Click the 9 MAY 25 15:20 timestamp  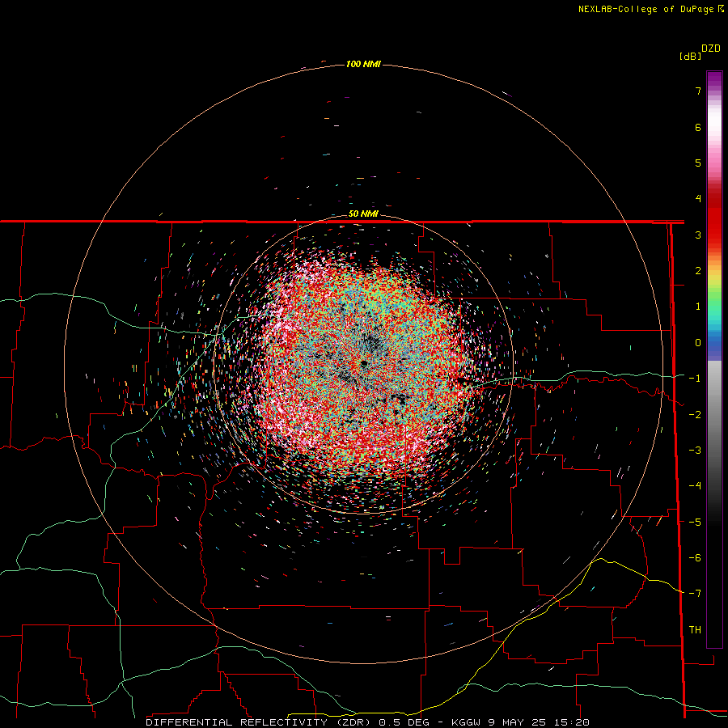pos(539,722)
